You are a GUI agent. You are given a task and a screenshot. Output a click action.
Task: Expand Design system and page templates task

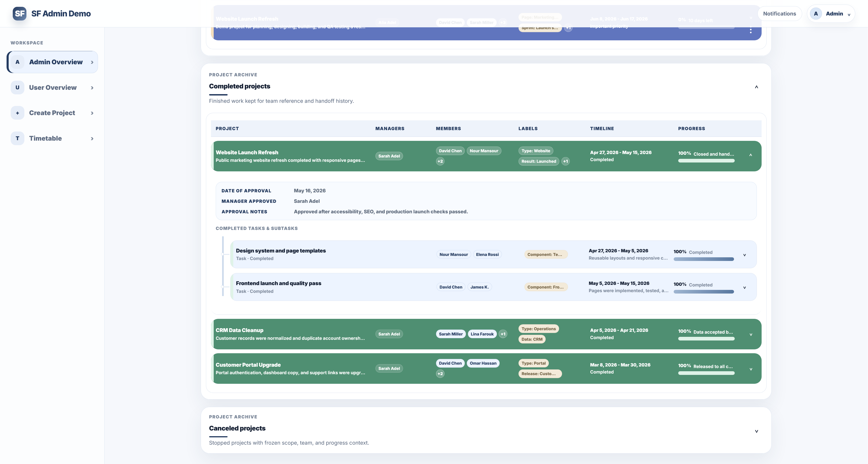pyautogui.click(x=745, y=255)
